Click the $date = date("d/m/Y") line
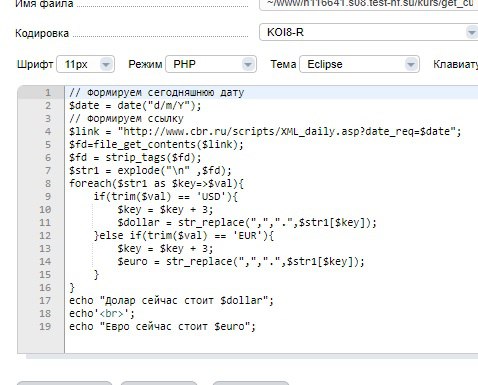The width and height of the screenshot is (478, 385). coord(135,106)
